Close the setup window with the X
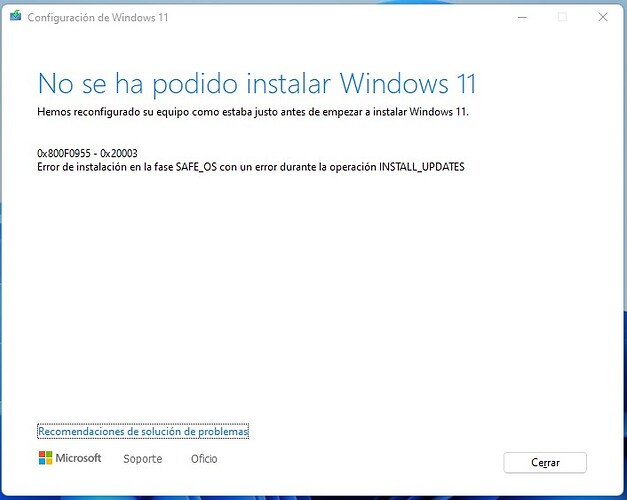 pyautogui.click(x=603, y=17)
